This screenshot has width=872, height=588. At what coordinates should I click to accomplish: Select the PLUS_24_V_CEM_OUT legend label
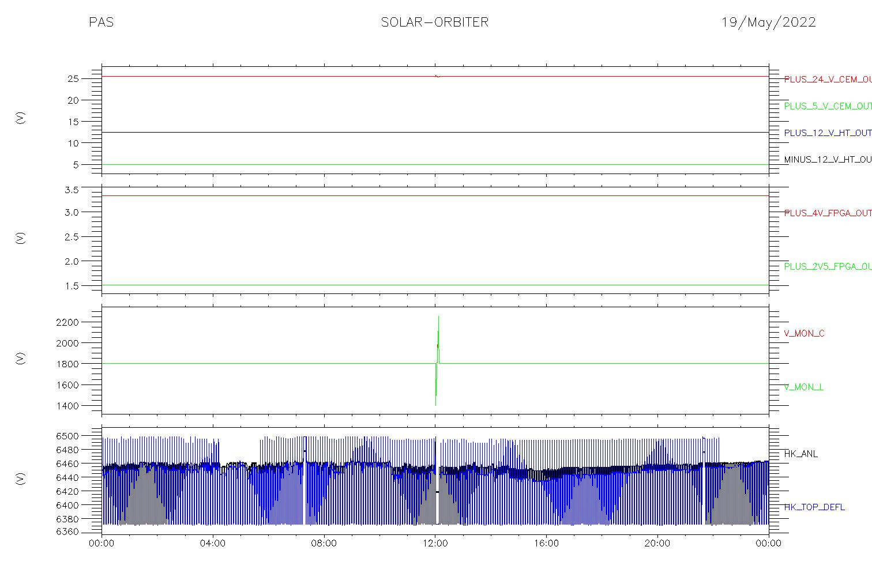coord(828,80)
